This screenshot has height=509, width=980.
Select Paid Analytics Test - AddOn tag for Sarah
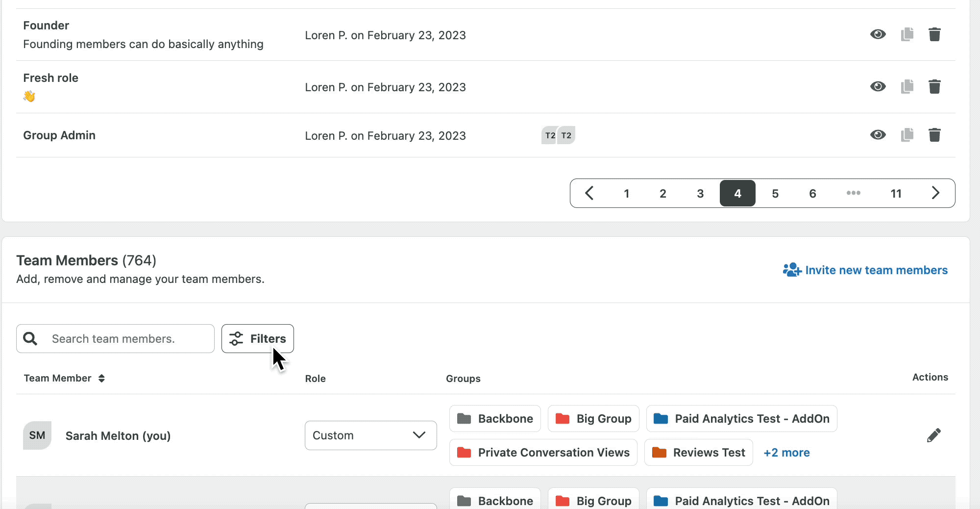741,419
